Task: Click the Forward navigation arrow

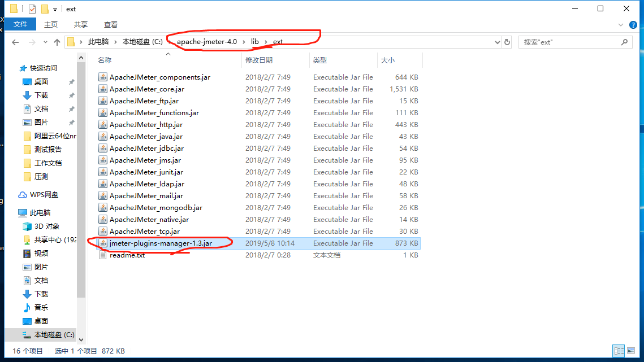Action: 32,42
